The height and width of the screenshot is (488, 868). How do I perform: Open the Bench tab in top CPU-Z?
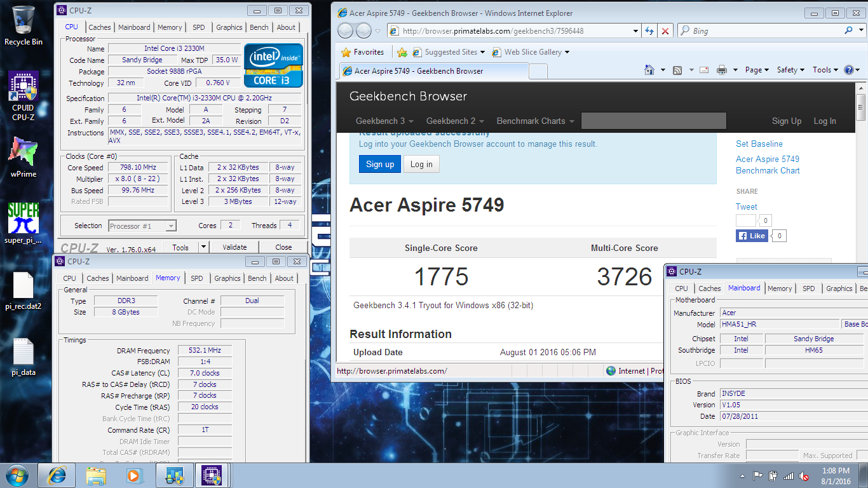pyautogui.click(x=259, y=27)
